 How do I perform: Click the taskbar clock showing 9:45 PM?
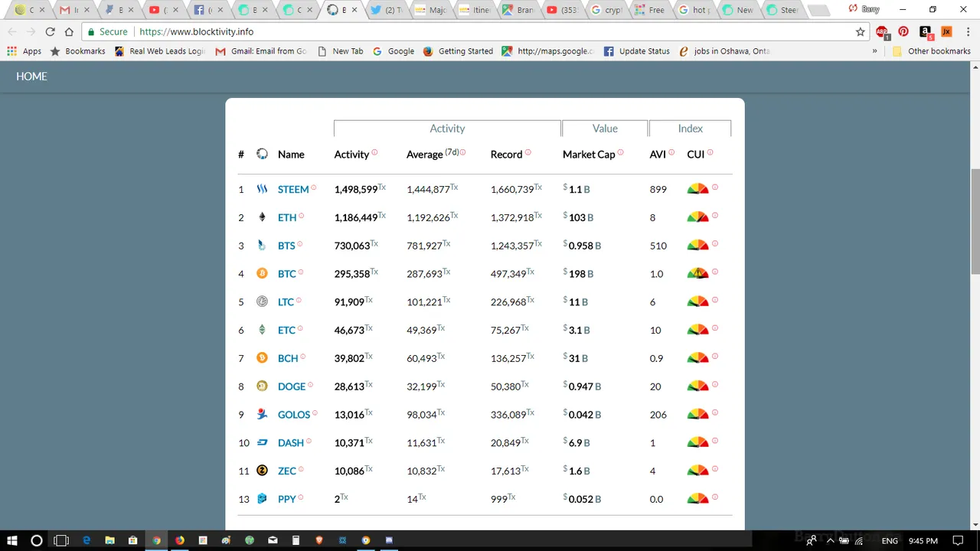(922, 540)
